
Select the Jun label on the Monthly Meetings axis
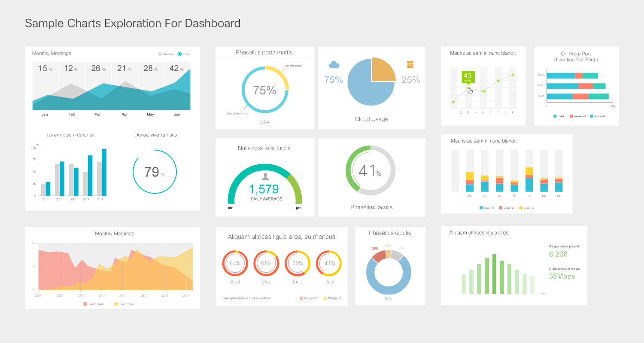[x=177, y=115]
